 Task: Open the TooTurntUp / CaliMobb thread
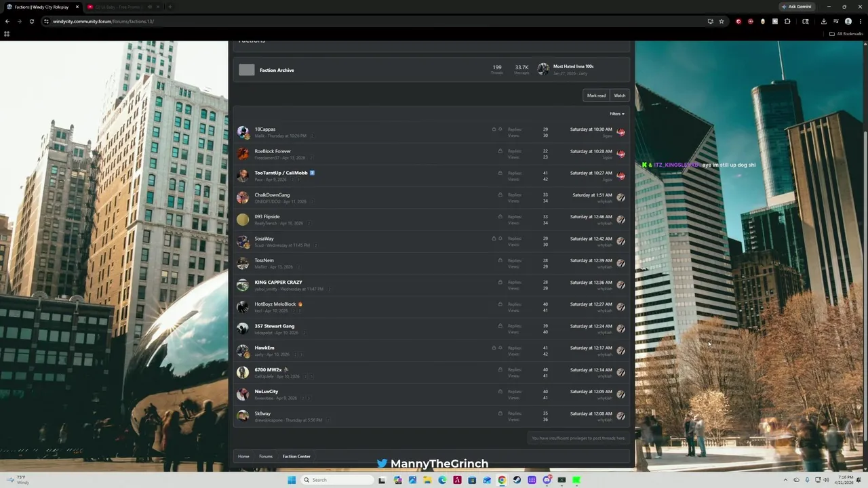(x=281, y=173)
